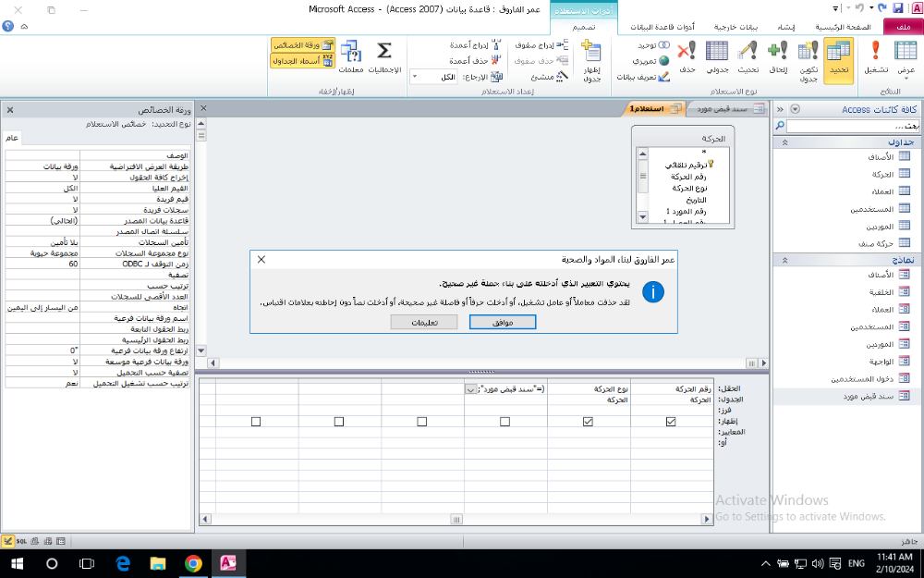Collapse the navigation pane with double chevron

780,109
